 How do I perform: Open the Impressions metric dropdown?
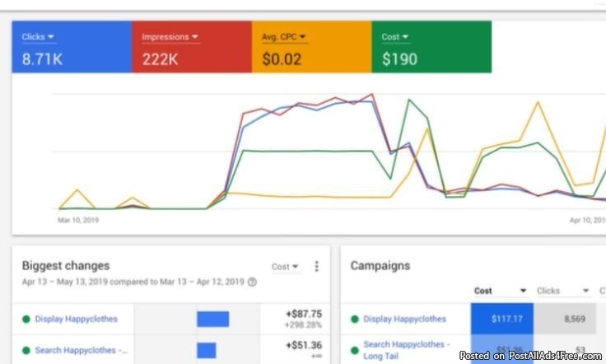[x=170, y=37]
